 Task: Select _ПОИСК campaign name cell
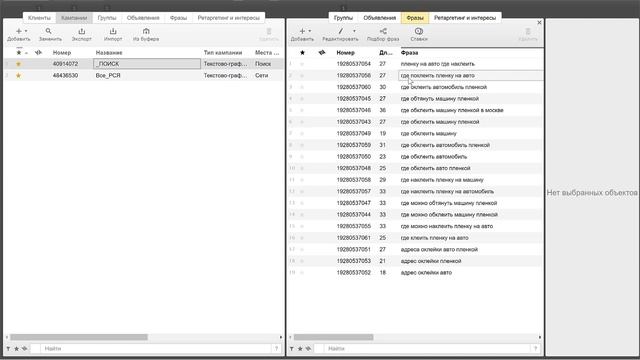[x=147, y=64]
